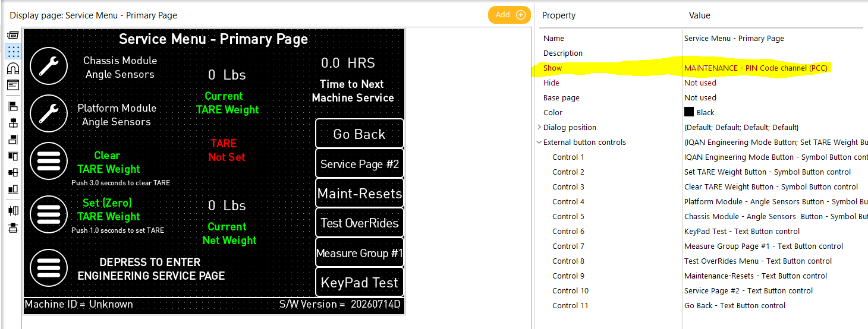Click the align right edges icon
Viewport: 868px width, 329px height.
click(12, 140)
